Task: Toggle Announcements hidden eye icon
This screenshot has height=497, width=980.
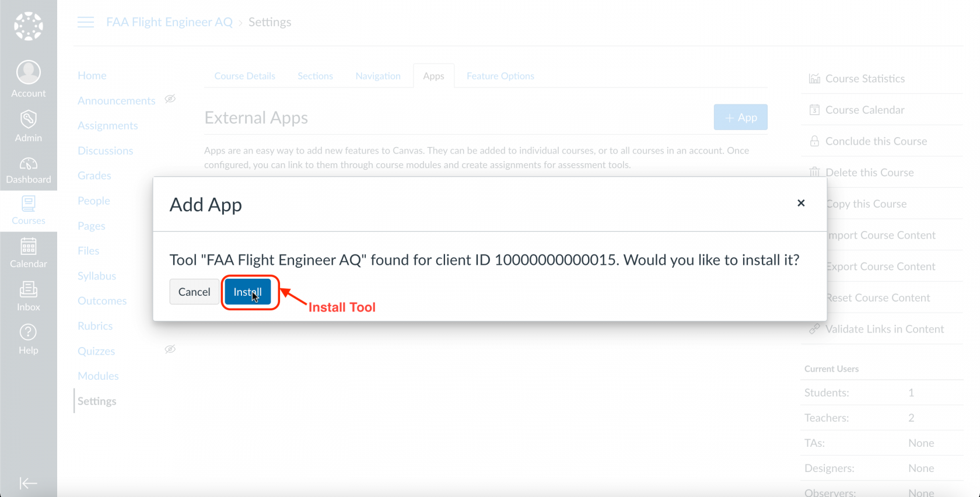Action: coord(170,99)
